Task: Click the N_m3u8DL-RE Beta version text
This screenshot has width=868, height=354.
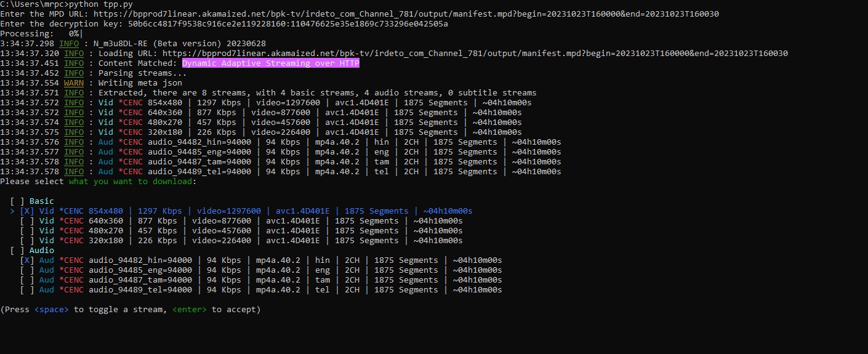Action: (x=180, y=44)
